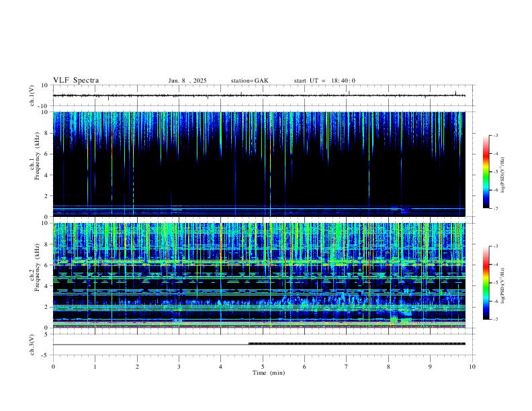532x411 pixels.
Task: Click the ch.1 voltage waveform trace
Action: tap(259, 95)
